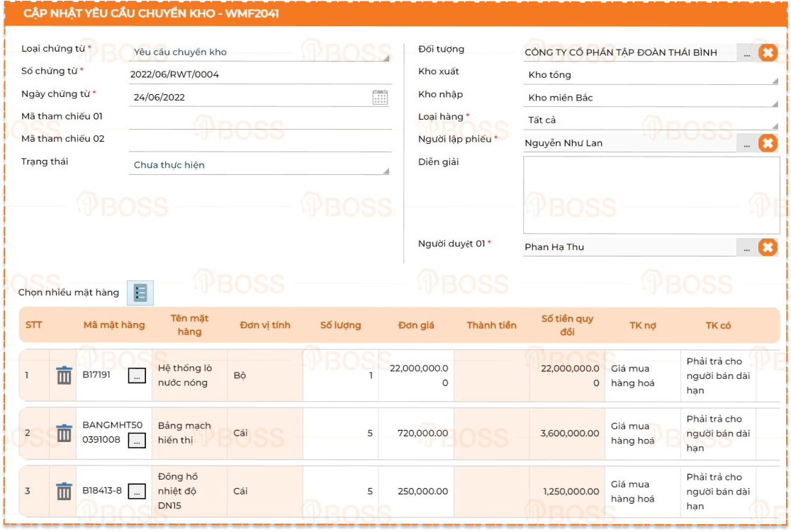Open the calendar picker for Ngày chứng từ
The image size is (791, 532).
(x=380, y=98)
